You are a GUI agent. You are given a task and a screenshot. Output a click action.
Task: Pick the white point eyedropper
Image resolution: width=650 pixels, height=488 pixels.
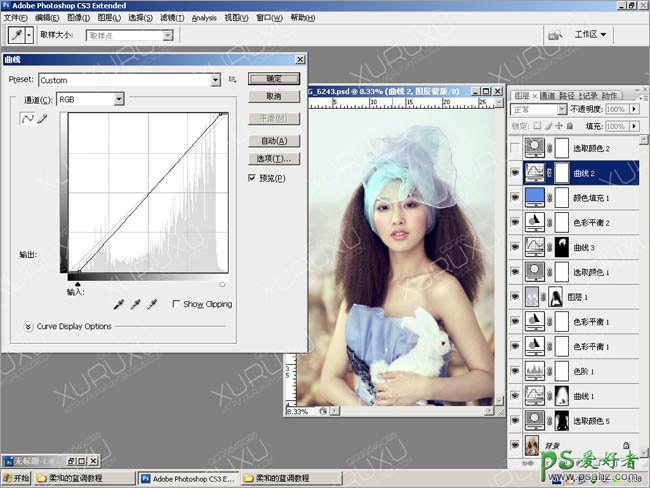click(151, 304)
